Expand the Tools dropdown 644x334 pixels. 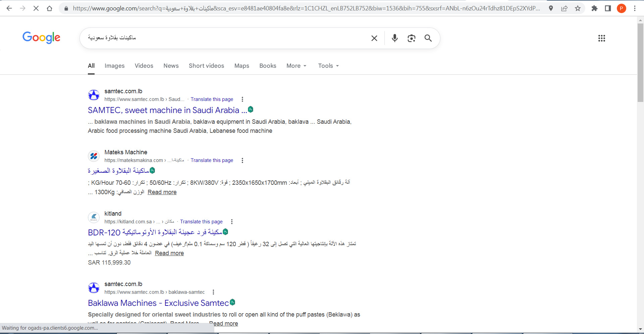[x=328, y=66]
